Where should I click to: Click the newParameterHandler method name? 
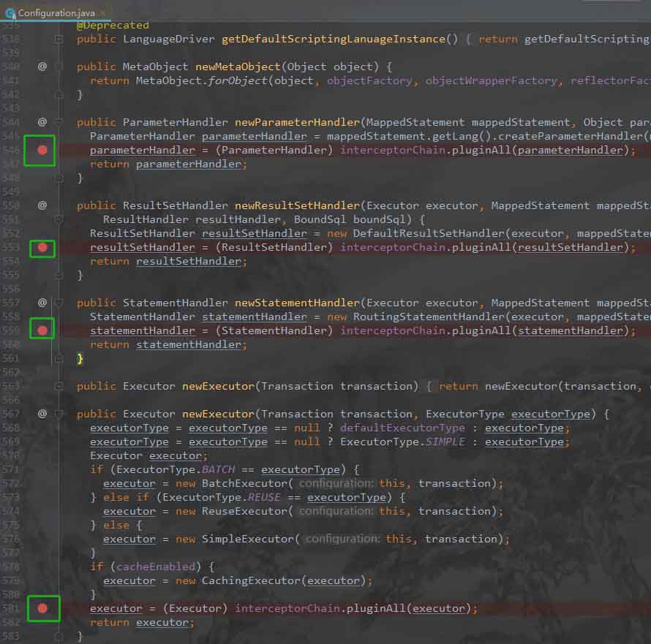(x=297, y=122)
